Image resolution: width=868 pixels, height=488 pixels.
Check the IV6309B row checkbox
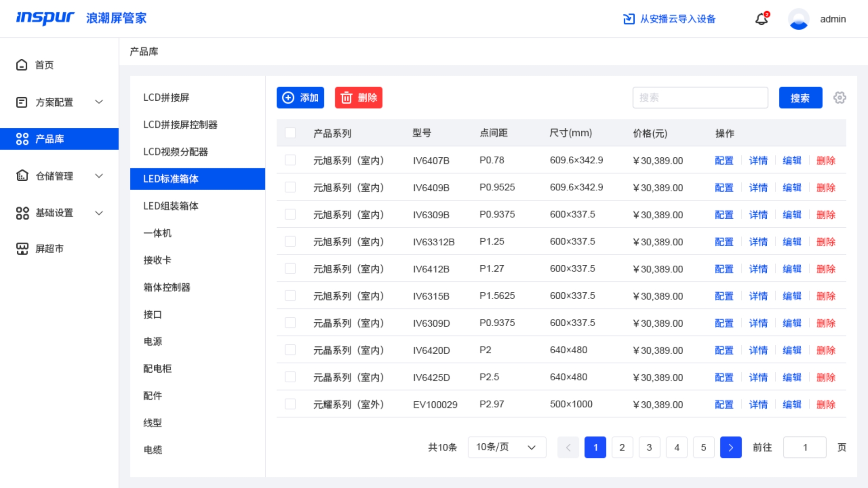[x=290, y=214]
